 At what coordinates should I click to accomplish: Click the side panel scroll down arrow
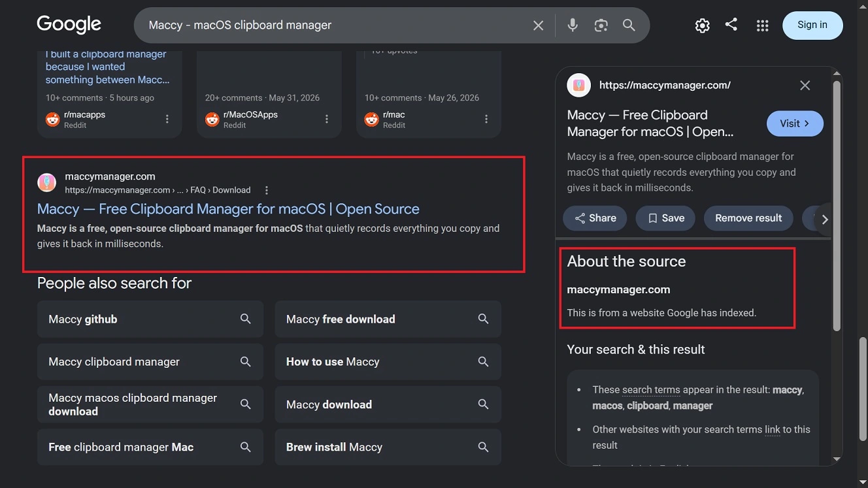click(837, 459)
